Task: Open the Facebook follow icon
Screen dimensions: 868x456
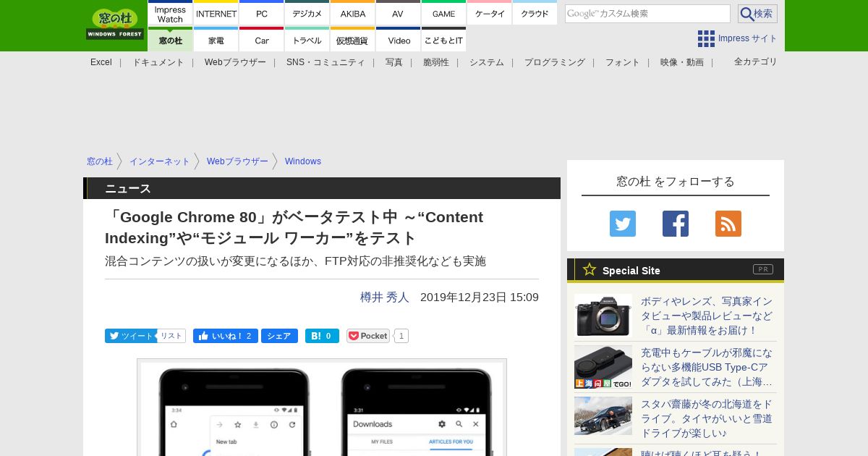Action: [676, 224]
